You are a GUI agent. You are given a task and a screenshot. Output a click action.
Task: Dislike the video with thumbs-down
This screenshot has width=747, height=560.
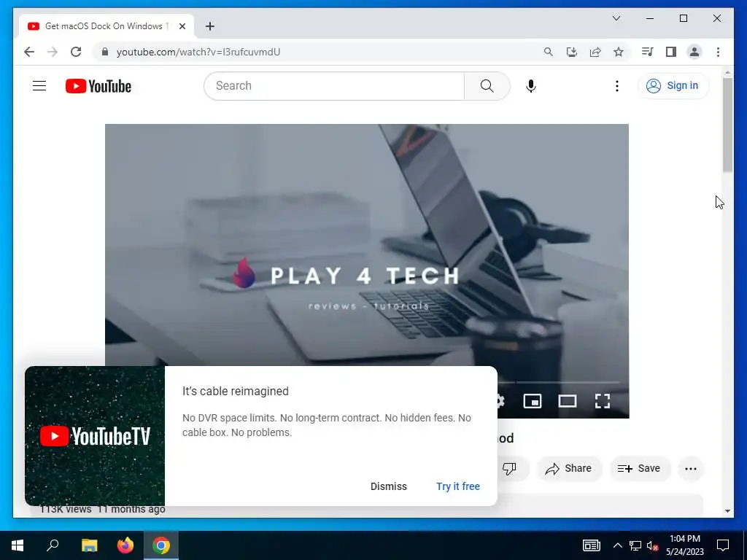509,469
